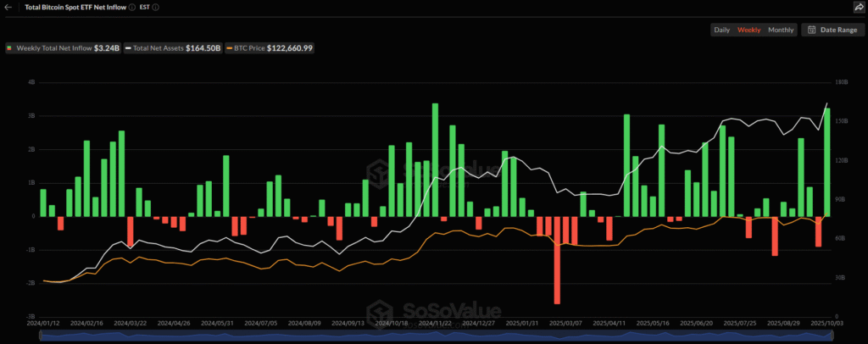Click the first green bar at 2024/01/12
Viewport: 868px width, 344px height.
tap(43, 203)
